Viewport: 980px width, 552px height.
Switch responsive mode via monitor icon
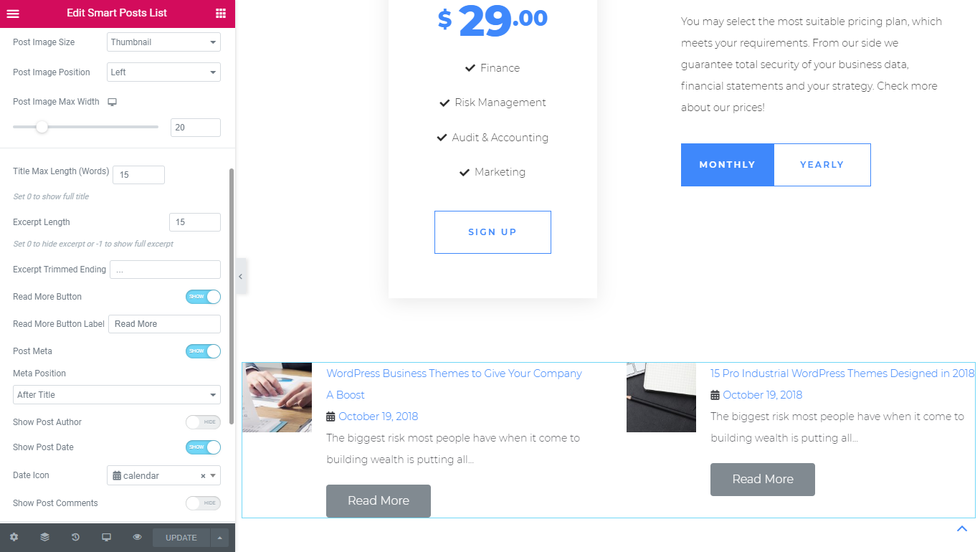click(106, 537)
